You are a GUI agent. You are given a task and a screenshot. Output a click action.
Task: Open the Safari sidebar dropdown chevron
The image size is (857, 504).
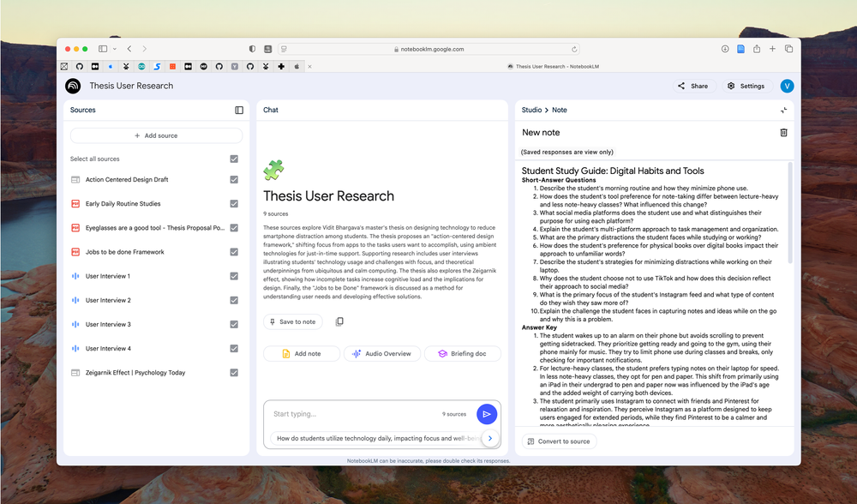coord(115,49)
